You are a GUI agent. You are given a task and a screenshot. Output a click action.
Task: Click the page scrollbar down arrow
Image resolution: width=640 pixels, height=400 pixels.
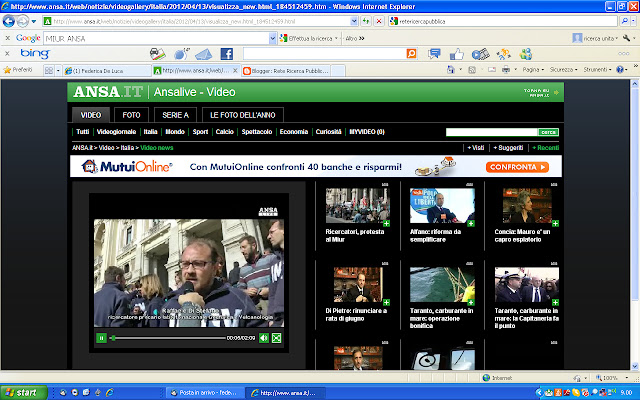coord(635,366)
